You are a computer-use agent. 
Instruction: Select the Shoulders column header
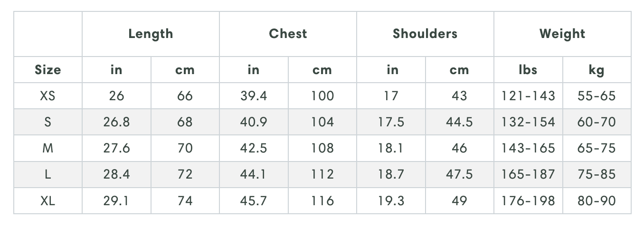tap(425, 34)
